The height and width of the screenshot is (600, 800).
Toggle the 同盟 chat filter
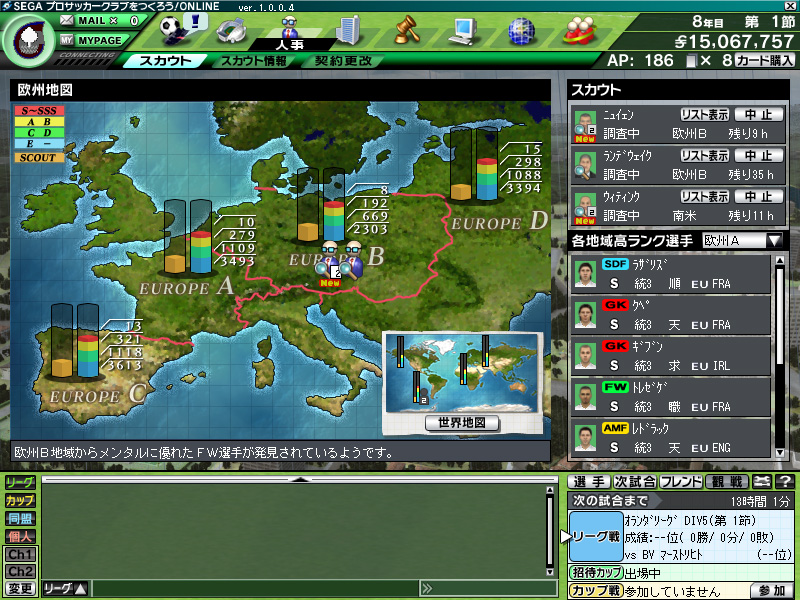tap(20, 518)
